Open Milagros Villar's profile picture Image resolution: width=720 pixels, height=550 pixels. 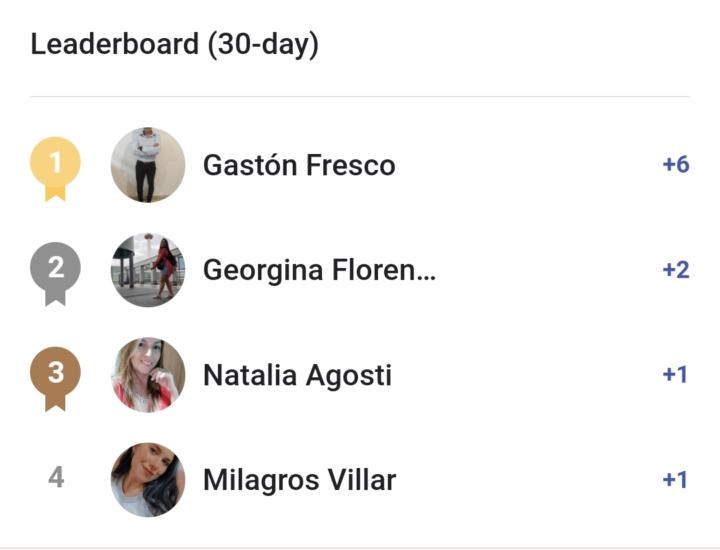pos(148,480)
